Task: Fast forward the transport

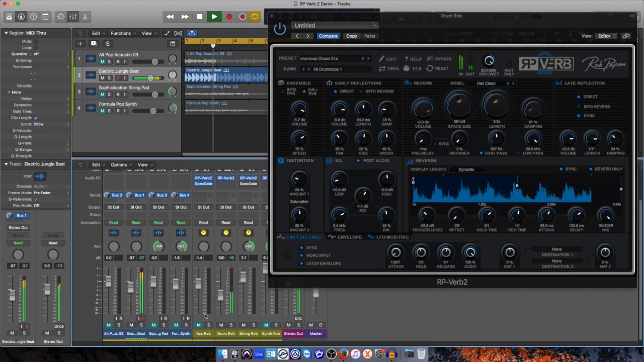Action: 185,17
